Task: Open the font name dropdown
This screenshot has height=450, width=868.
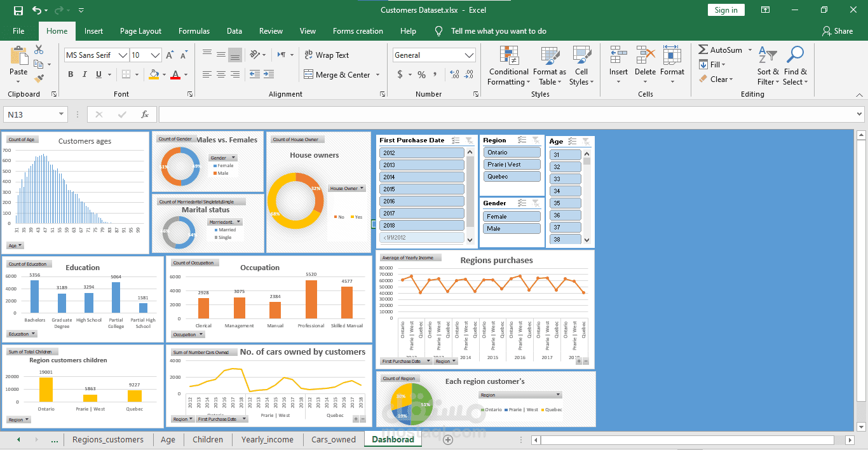Action: [x=122, y=55]
